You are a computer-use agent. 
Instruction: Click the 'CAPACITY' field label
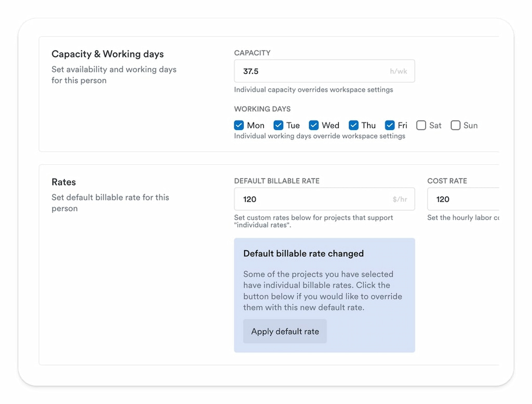tap(252, 53)
